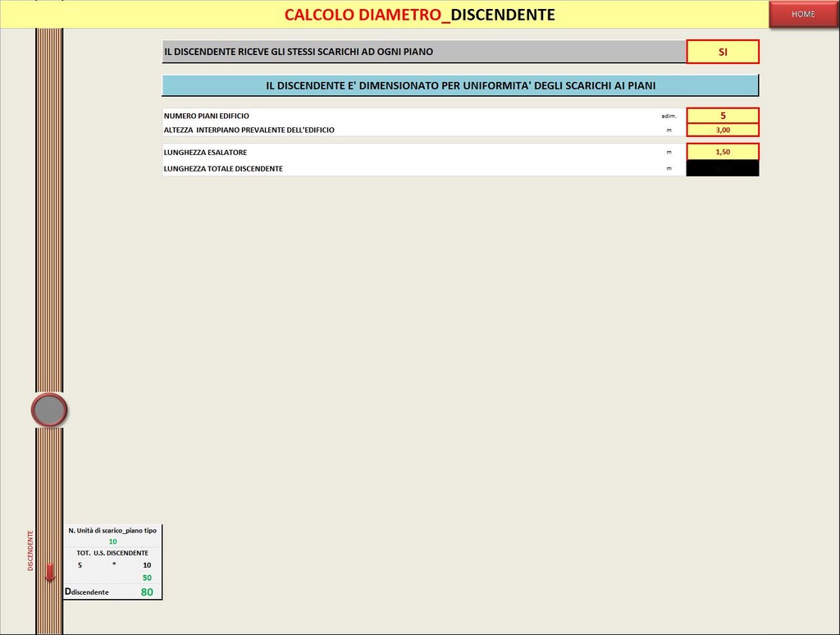Screen dimensions: 840x635
Task: Click the red downward arrow on pipe
Action: tap(50, 573)
